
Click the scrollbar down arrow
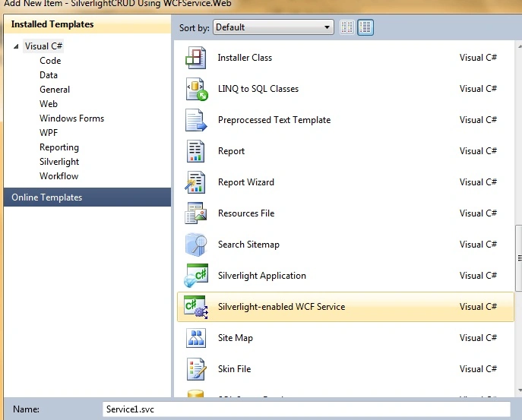point(519,390)
